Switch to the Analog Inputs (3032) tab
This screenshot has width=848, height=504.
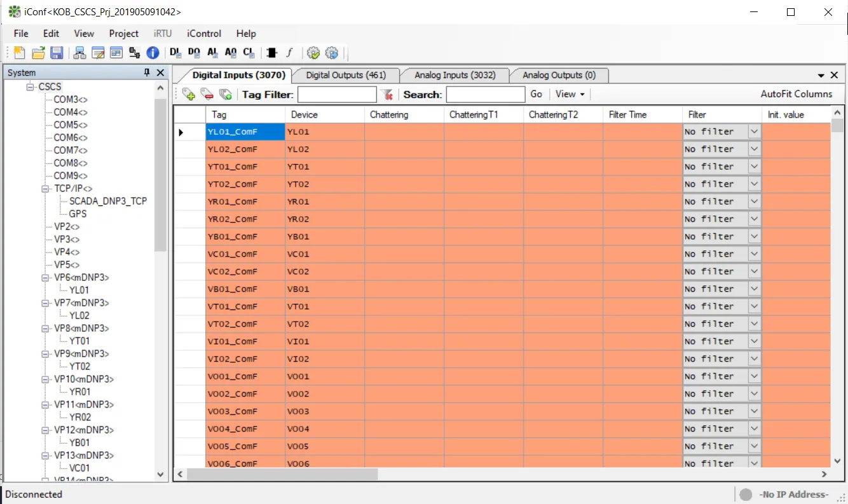(x=455, y=75)
